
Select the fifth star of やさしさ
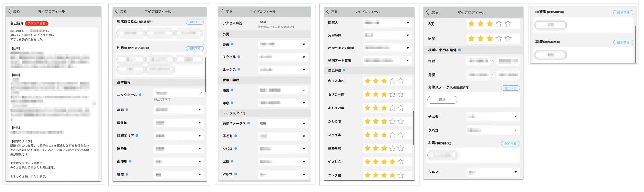point(401,162)
